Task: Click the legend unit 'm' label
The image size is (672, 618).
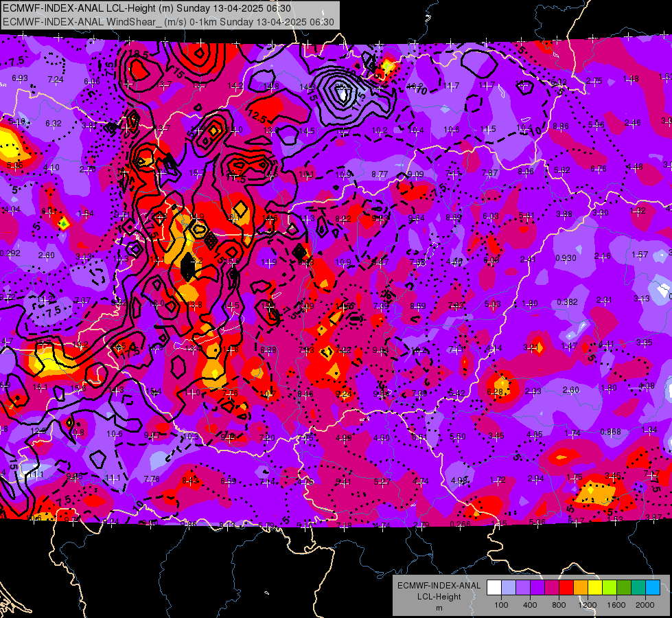Action: [x=439, y=608]
